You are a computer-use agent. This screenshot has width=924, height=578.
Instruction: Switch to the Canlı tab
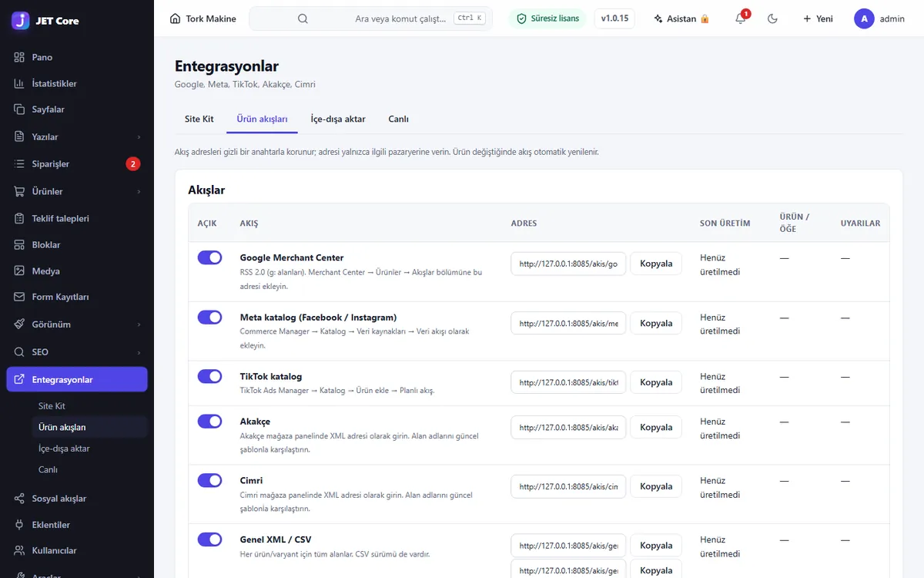[x=398, y=119]
